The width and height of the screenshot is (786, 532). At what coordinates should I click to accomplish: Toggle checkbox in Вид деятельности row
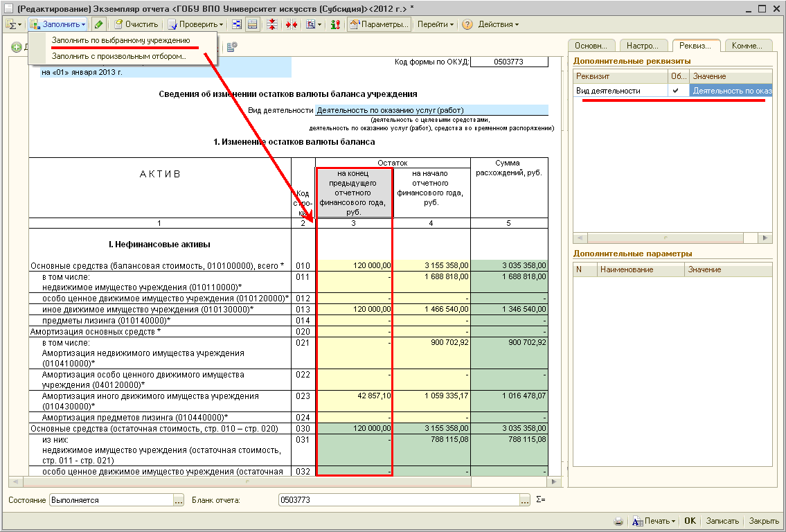click(676, 91)
